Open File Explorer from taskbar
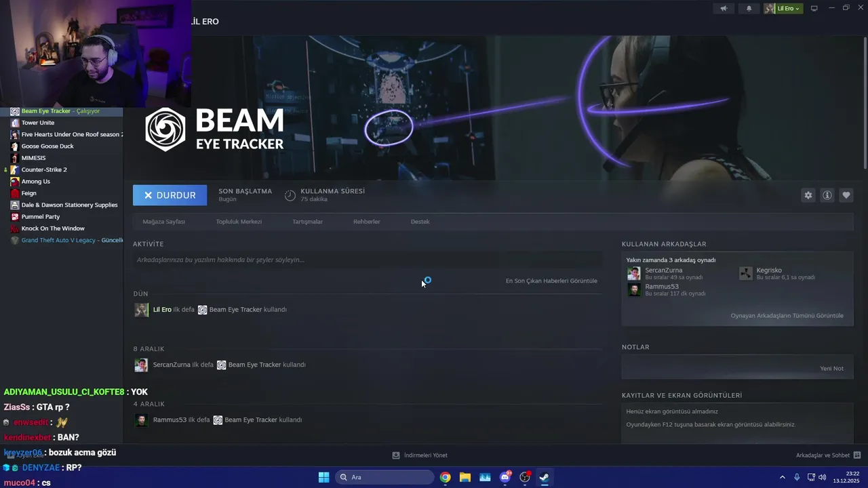The width and height of the screenshot is (868, 488). [465, 477]
